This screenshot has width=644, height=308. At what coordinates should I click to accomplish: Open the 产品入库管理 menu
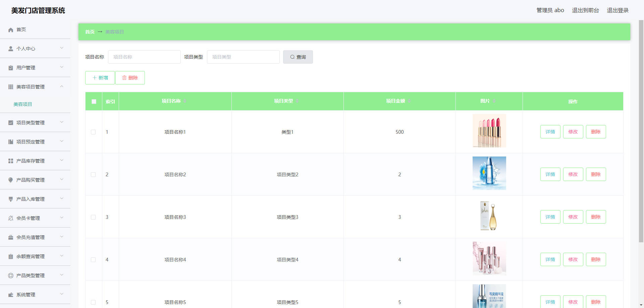[35, 199]
